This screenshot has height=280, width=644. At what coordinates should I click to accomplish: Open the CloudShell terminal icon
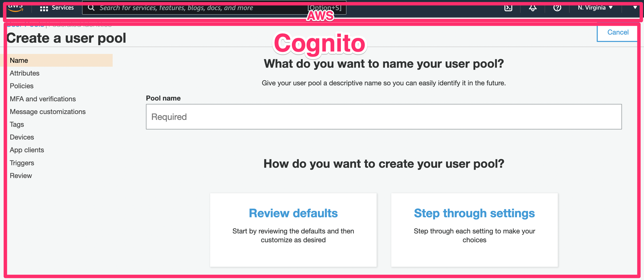[508, 8]
